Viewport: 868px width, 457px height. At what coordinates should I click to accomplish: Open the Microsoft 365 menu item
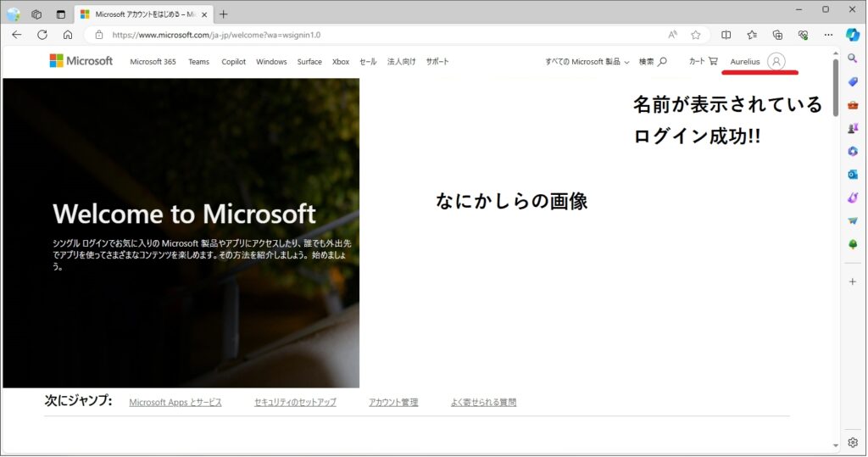tap(153, 62)
